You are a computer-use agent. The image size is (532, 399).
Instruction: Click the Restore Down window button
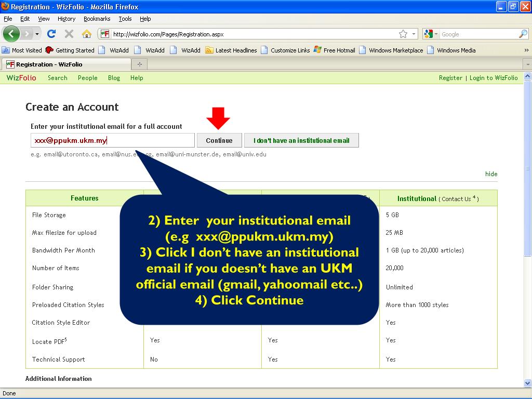(x=513, y=6)
